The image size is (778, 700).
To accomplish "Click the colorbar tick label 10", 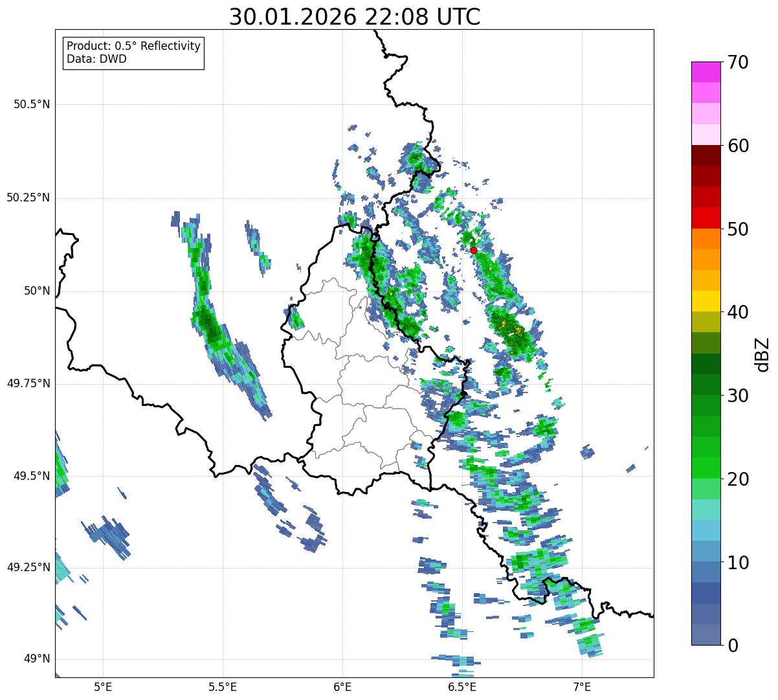I will pyautogui.click(x=738, y=563).
